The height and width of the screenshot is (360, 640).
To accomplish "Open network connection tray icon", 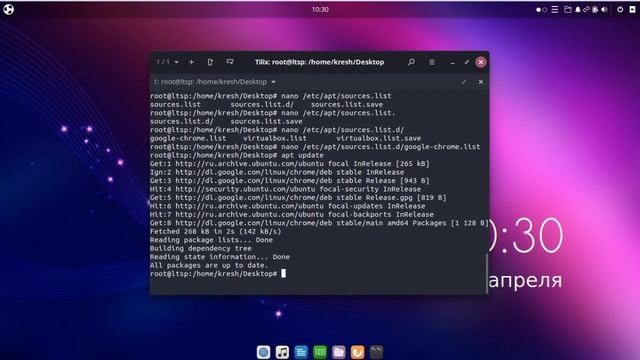I will tap(586, 9).
